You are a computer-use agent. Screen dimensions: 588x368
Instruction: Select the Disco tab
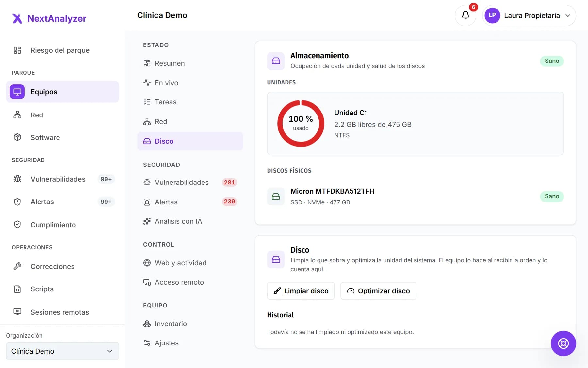(x=190, y=141)
